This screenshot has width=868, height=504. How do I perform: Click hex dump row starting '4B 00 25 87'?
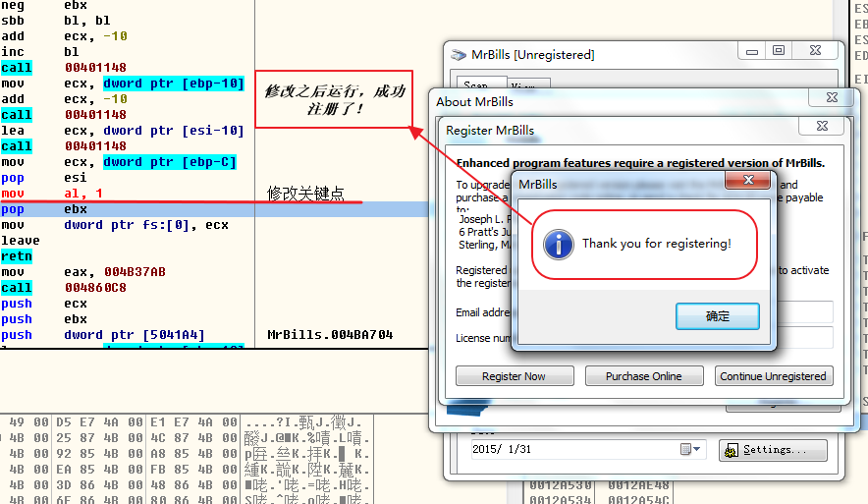(188, 438)
